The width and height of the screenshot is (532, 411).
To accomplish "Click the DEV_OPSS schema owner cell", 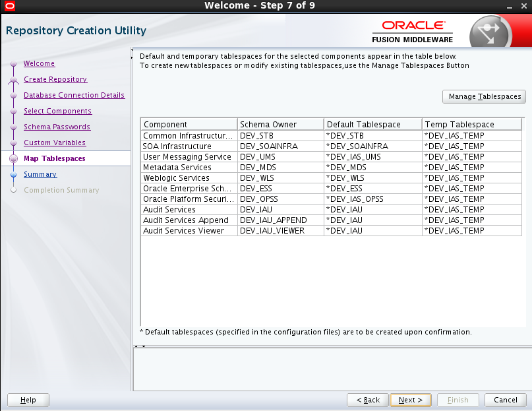I will [x=281, y=199].
